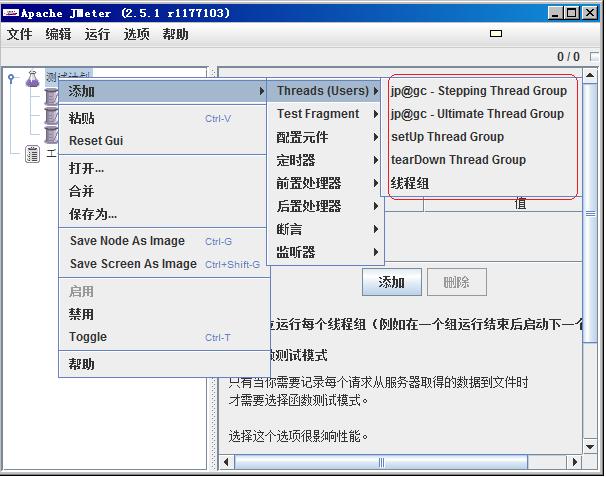Click the workbench clipboard icon in tree
The width and height of the screenshot is (606, 477).
32,154
